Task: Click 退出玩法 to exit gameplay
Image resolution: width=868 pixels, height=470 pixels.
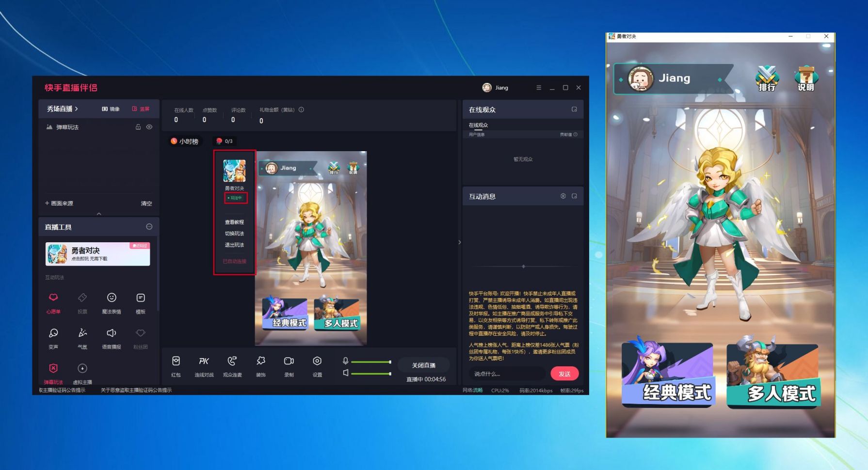Action: pyautogui.click(x=234, y=245)
